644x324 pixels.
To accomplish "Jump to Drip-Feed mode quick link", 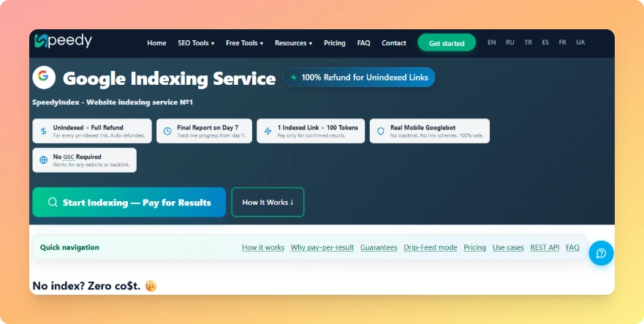I will pyautogui.click(x=431, y=247).
